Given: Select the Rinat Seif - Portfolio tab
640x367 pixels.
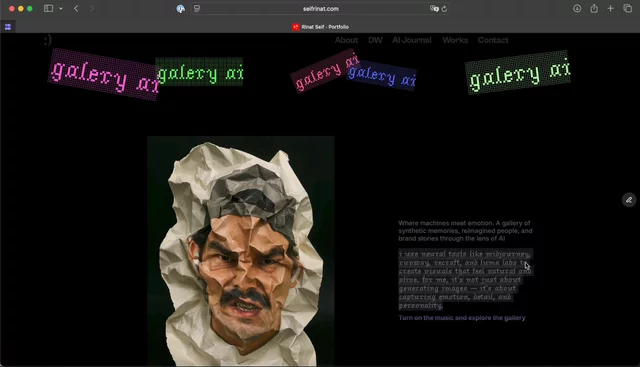Looking at the screenshot, I should tap(320, 27).
